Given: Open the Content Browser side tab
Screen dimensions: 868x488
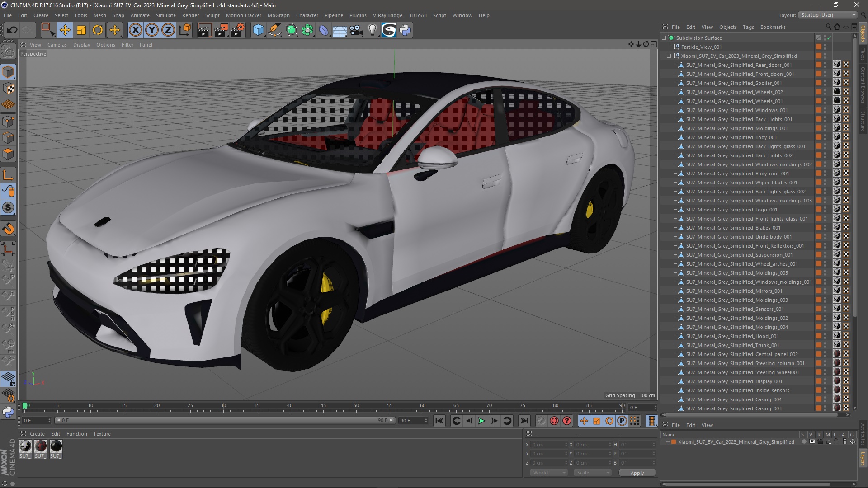Looking at the screenshot, I should point(863,85).
